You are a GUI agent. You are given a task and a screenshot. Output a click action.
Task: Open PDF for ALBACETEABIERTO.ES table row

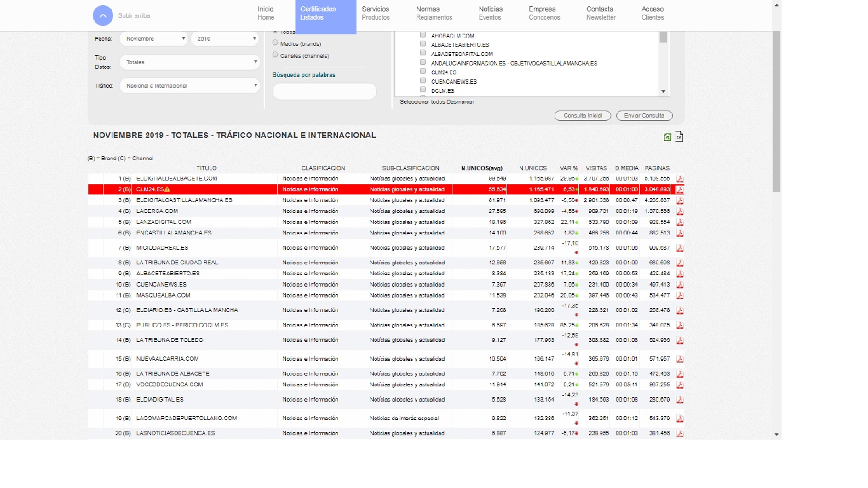tap(679, 274)
